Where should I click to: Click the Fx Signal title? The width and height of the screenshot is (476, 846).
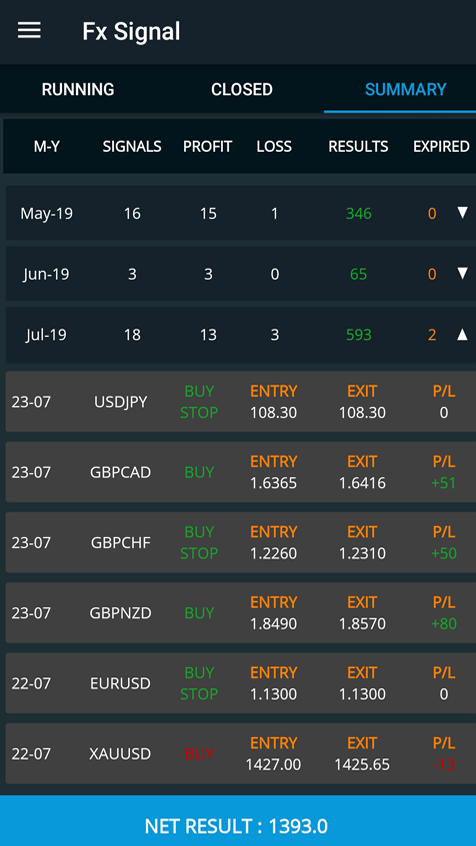(131, 31)
